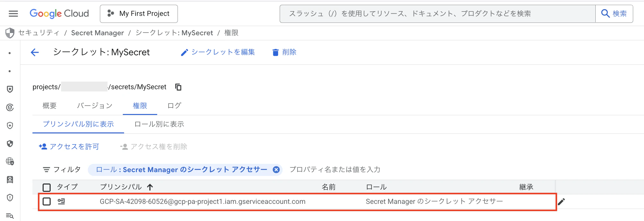This screenshot has height=221, width=644.
Task: Click the 検索 search button
Action: coord(614,14)
